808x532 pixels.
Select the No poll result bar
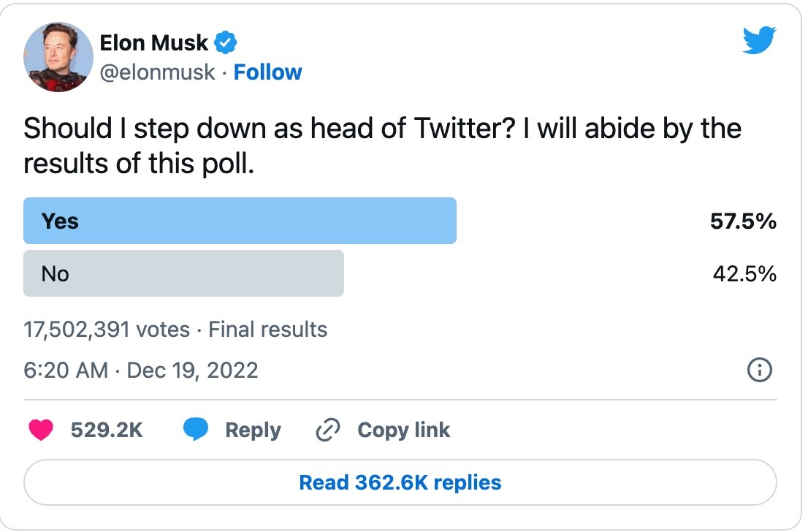183,273
